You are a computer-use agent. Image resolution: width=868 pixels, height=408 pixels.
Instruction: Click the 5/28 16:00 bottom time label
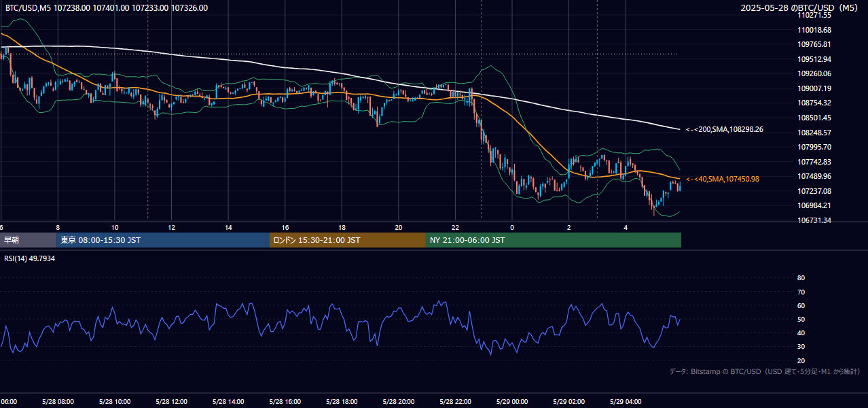(x=285, y=402)
